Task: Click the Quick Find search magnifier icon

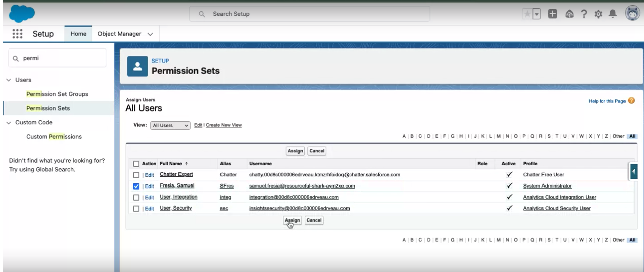Action: [x=16, y=58]
